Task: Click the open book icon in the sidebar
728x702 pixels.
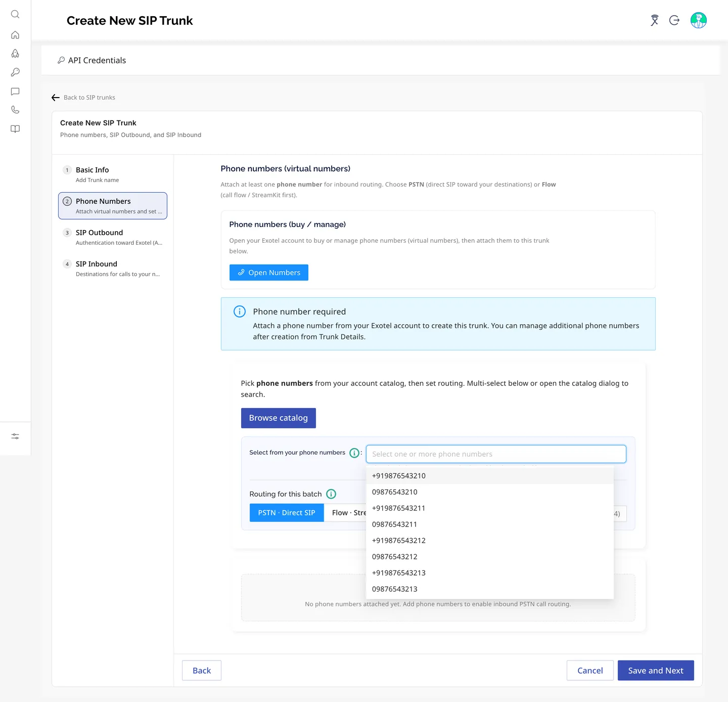Action: click(x=15, y=129)
